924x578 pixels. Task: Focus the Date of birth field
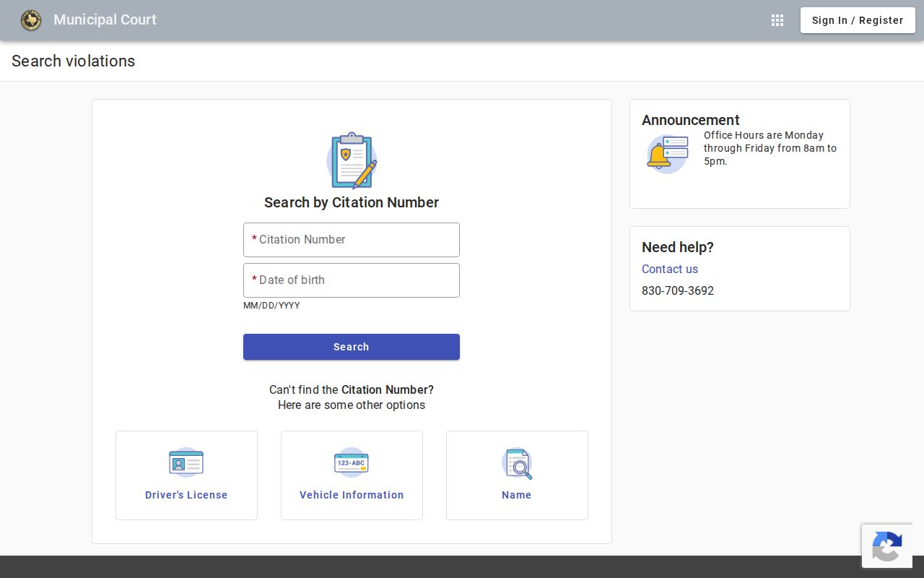pos(352,280)
